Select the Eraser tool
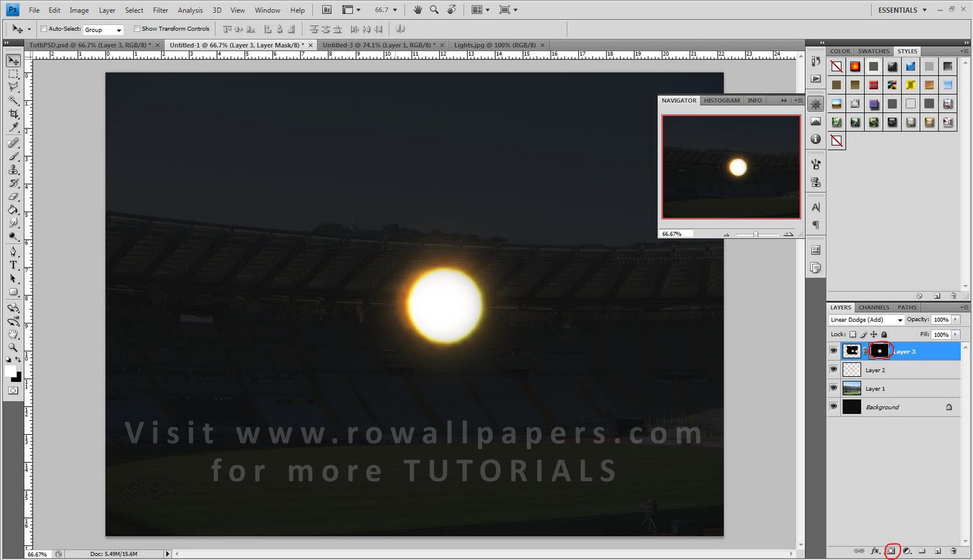Viewport: 973px width, 560px height. 13,197
